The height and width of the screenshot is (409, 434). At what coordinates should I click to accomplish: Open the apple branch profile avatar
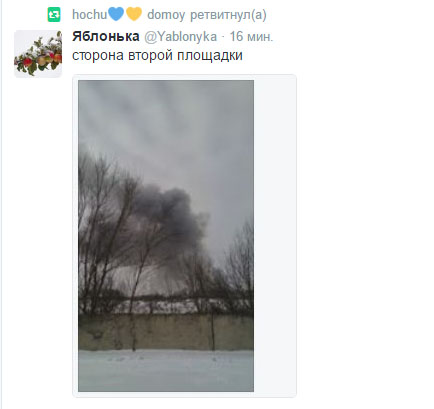tap(38, 54)
